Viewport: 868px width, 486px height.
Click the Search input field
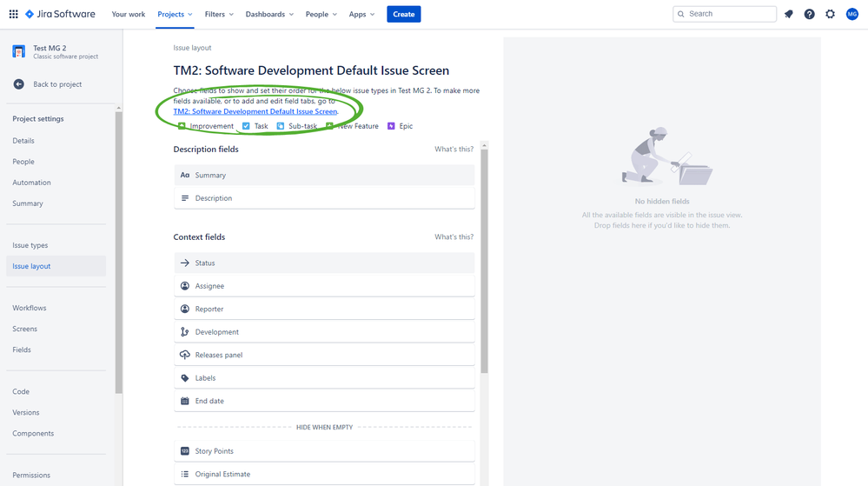click(725, 14)
